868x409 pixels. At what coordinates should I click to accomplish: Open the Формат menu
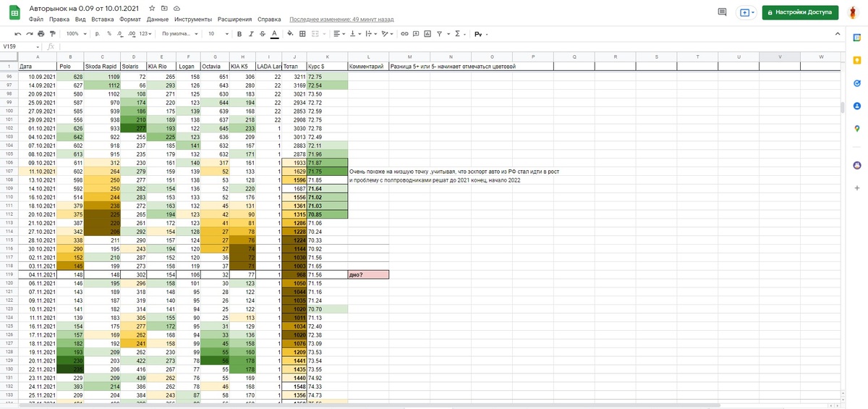130,20
